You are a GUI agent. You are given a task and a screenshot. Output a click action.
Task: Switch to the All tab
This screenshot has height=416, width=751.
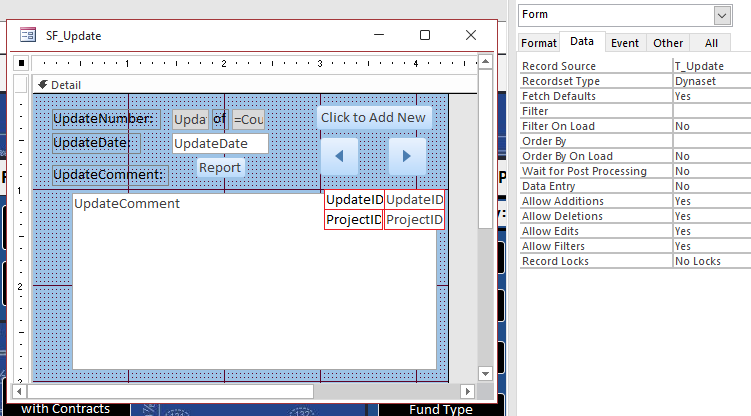click(711, 43)
